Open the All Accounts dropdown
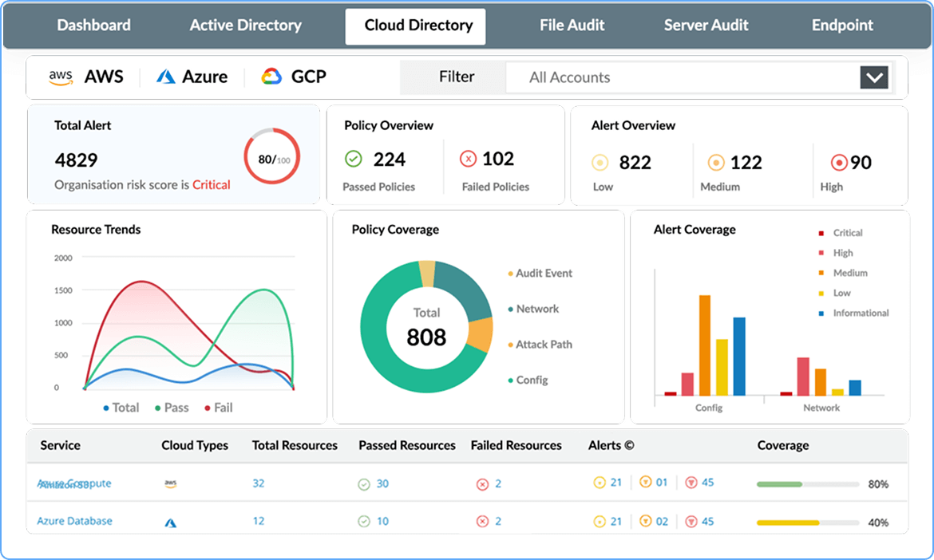The height and width of the screenshot is (560, 934). click(874, 77)
